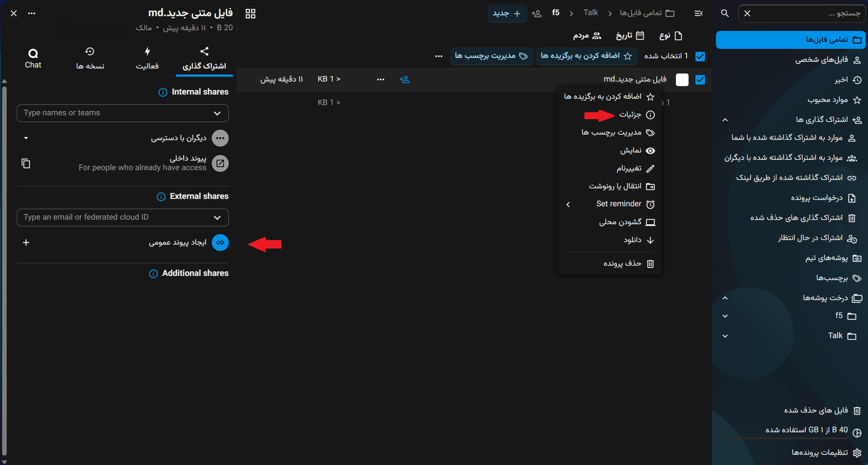The image size is (868, 465).
Task: Uncheck the markdown file row checkbox
Action: coord(700,80)
